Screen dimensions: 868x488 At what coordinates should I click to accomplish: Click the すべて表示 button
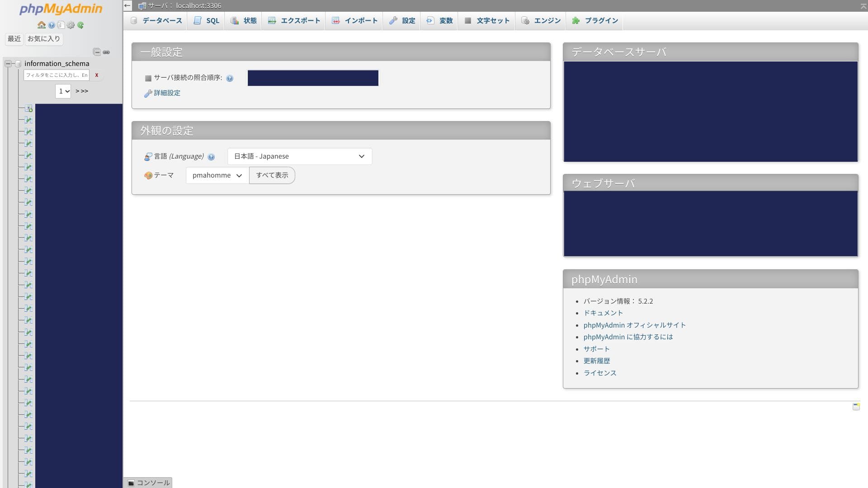pyautogui.click(x=272, y=175)
